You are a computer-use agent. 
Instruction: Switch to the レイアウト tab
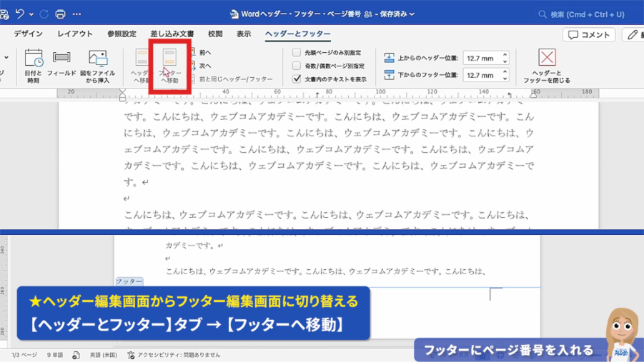point(75,34)
